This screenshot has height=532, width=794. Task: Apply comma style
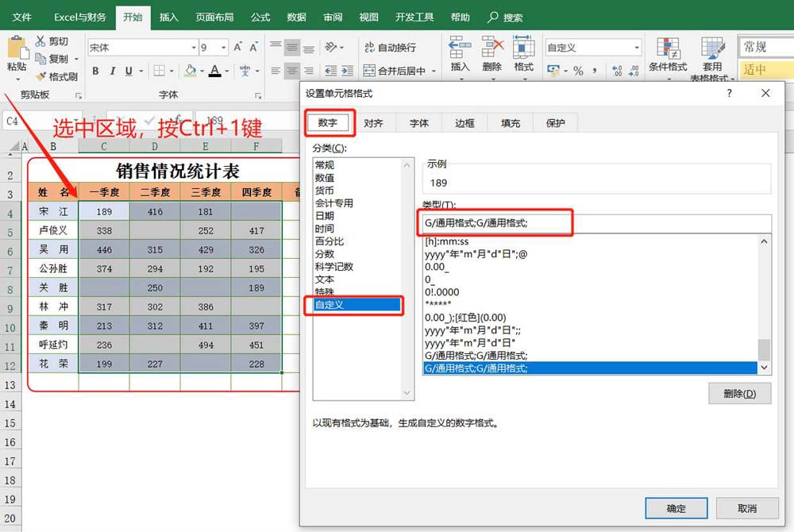(x=595, y=71)
